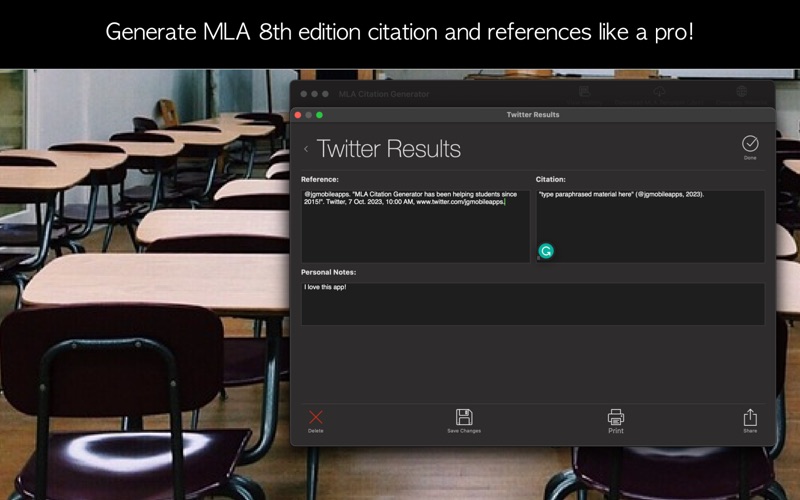Click the 'I love this app!' note text
The width and height of the screenshot is (800, 500).
tap(326, 287)
